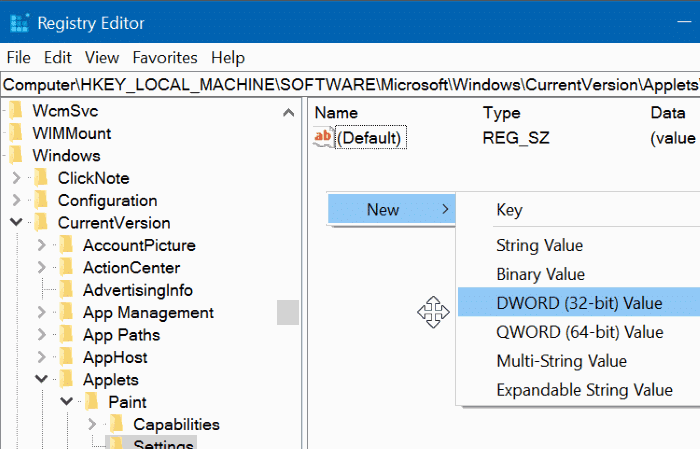Click the Applets folder icon

point(66,379)
